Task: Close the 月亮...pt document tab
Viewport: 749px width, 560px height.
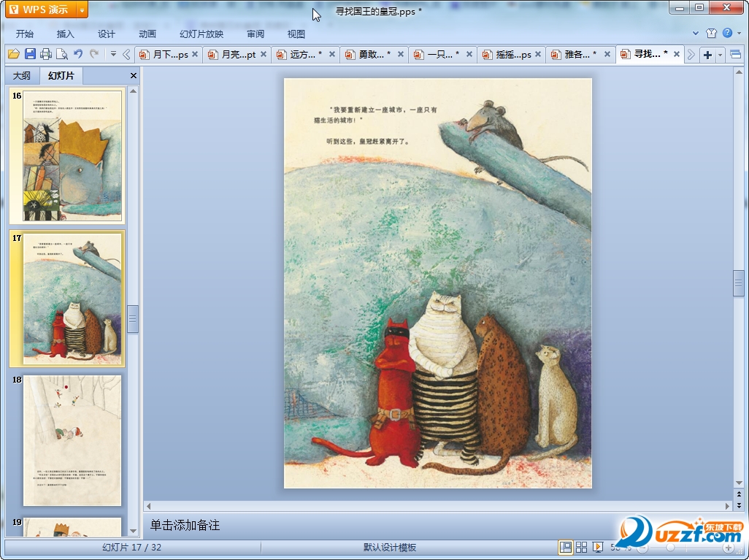Action: click(264, 55)
